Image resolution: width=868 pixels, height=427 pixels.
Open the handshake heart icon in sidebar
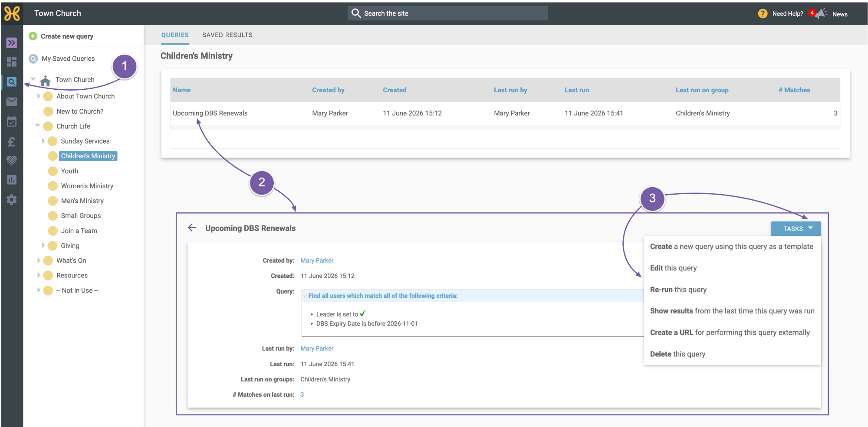(x=12, y=160)
